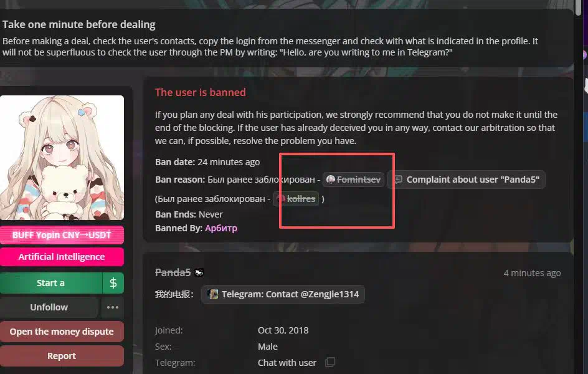This screenshot has height=374, width=588.
Task: Click Chat with user Telegram link
Action: (287, 363)
